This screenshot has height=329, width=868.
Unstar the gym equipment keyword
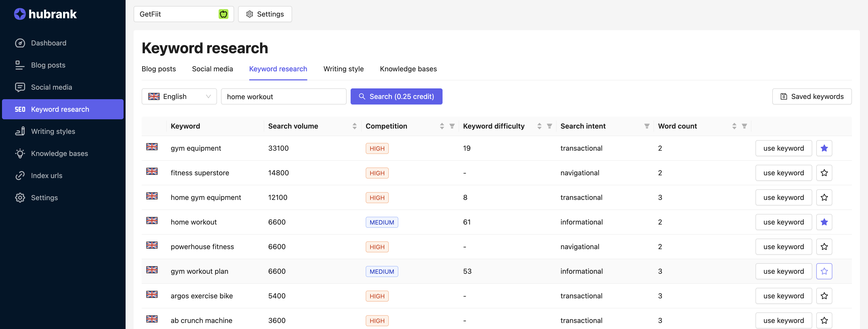point(824,148)
